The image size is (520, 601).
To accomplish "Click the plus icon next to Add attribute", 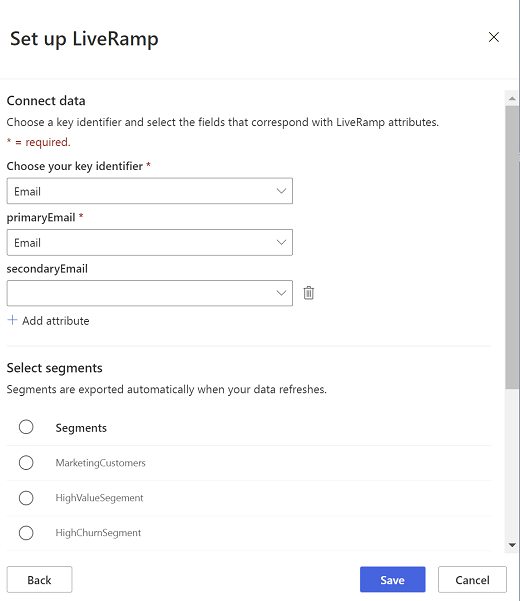I will click(13, 320).
